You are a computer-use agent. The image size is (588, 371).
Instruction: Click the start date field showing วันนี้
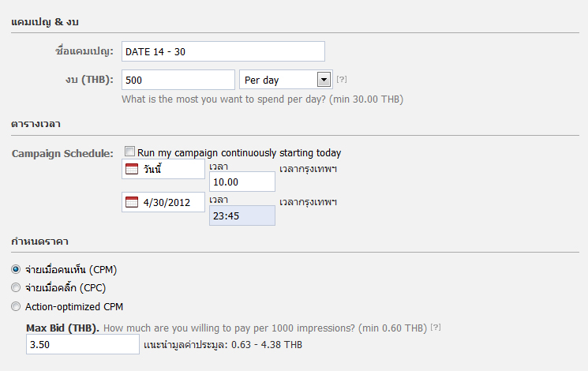163,169
